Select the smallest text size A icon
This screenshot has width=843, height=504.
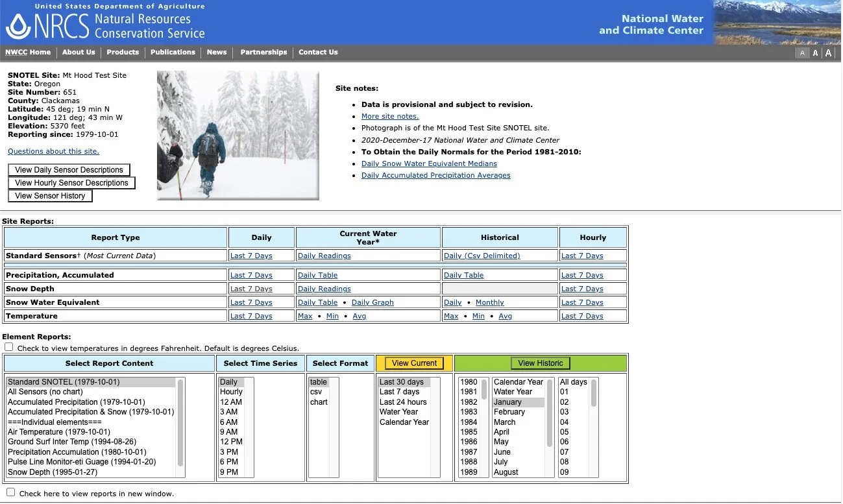click(802, 53)
